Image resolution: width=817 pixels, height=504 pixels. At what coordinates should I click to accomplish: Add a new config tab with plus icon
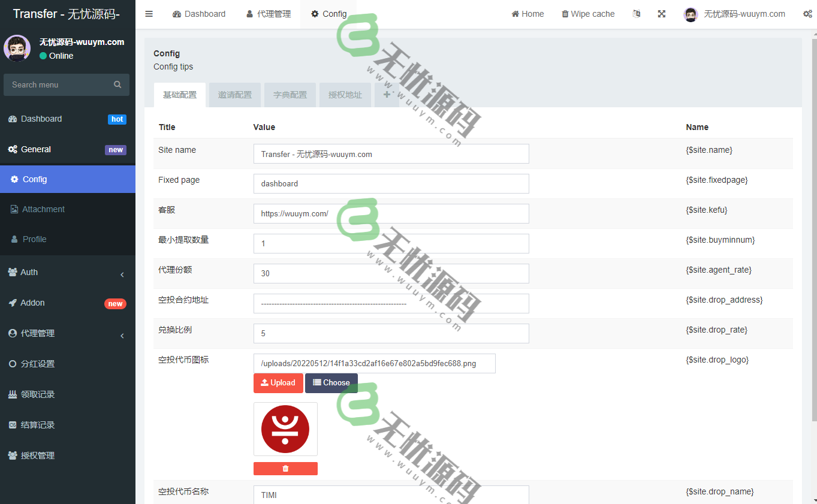(387, 95)
